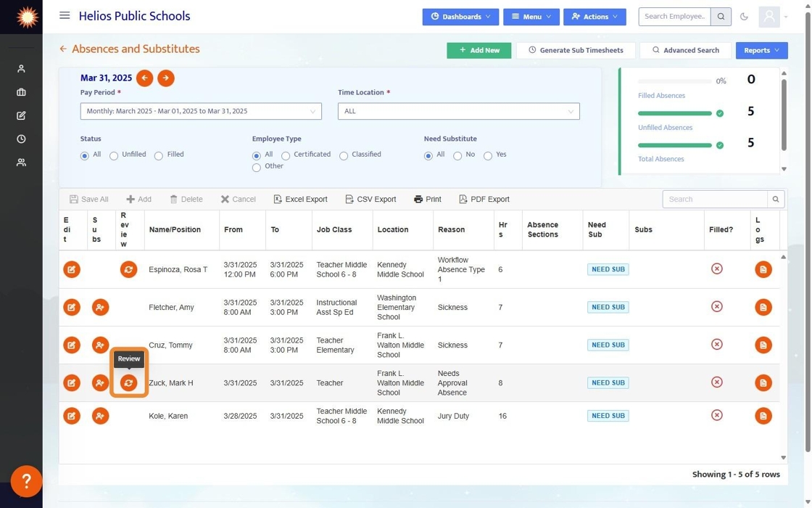Toggle dark mode moon icon

tap(744, 17)
